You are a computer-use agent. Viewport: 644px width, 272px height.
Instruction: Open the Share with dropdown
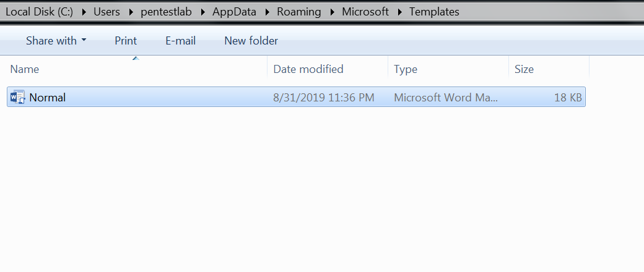click(x=56, y=41)
